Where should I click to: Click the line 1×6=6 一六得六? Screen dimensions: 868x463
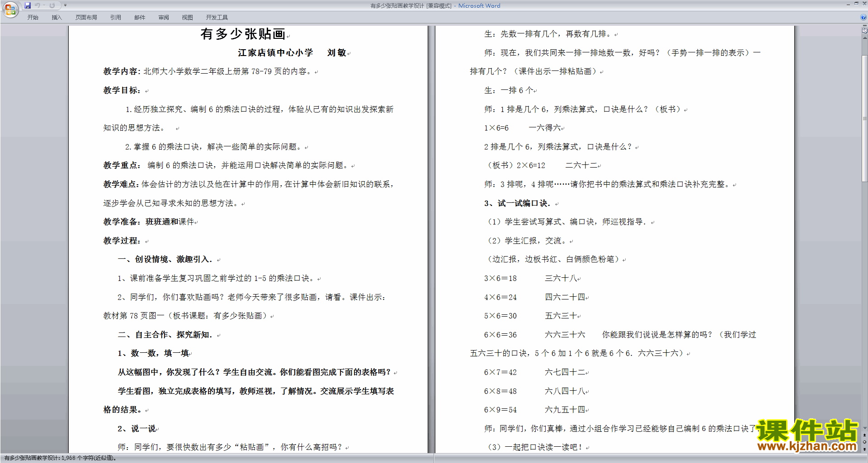click(x=523, y=128)
